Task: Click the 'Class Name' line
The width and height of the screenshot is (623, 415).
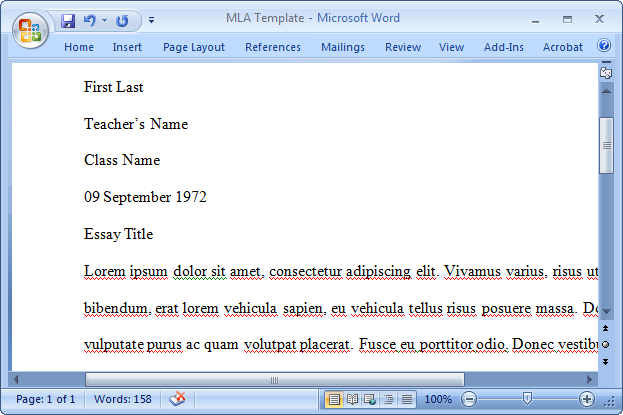Action: click(x=122, y=160)
